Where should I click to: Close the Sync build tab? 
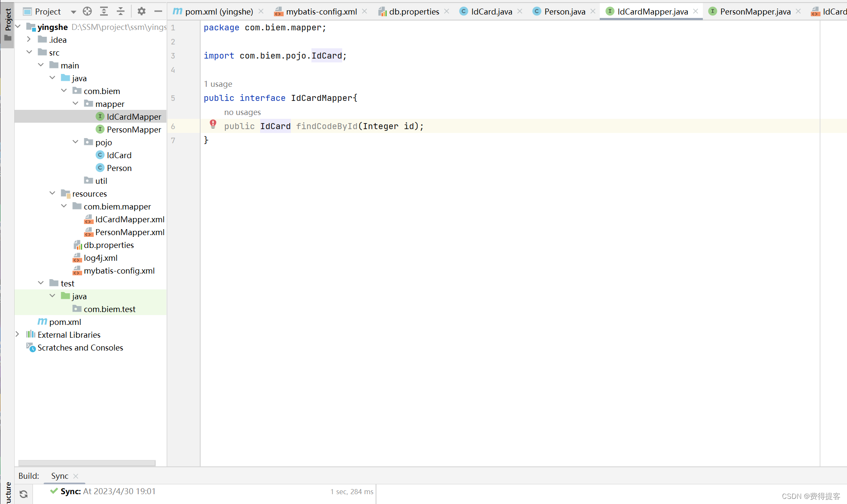76,476
